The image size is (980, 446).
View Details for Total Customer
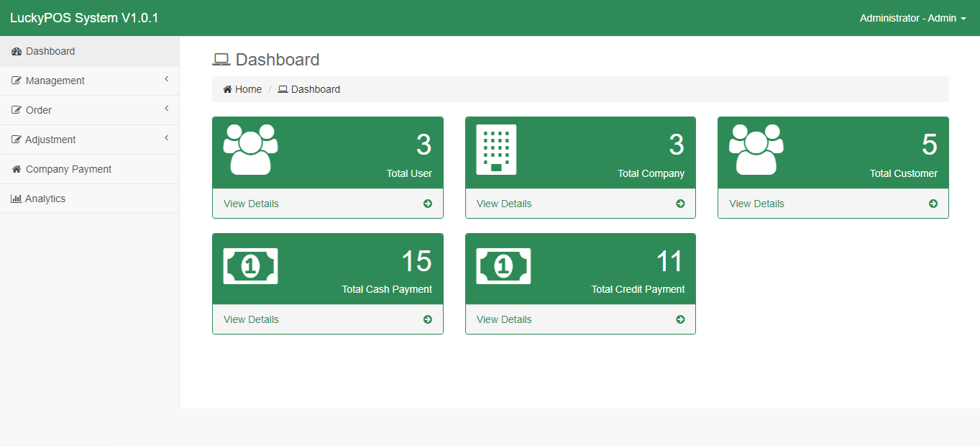pyautogui.click(x=756, y=204)
